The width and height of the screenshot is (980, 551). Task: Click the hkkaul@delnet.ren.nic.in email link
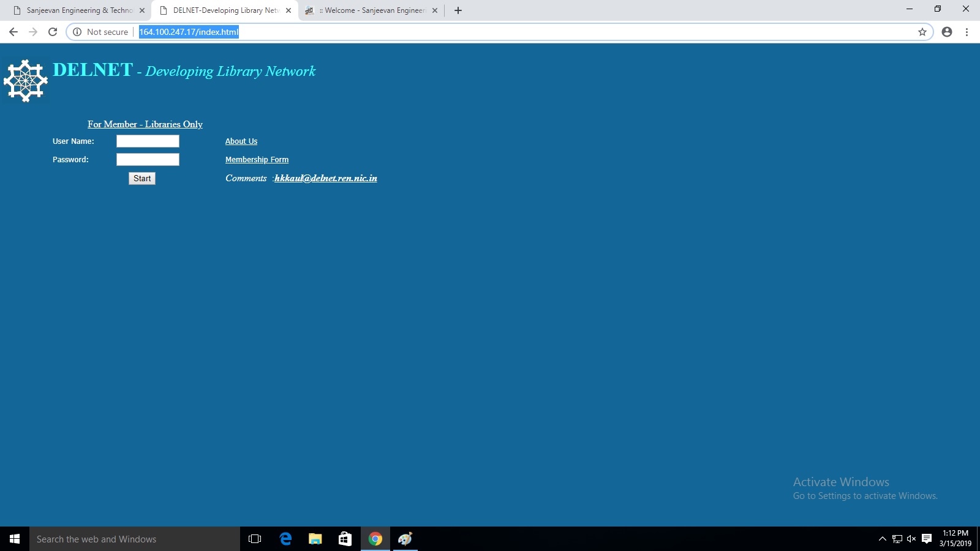pos(326,178)
